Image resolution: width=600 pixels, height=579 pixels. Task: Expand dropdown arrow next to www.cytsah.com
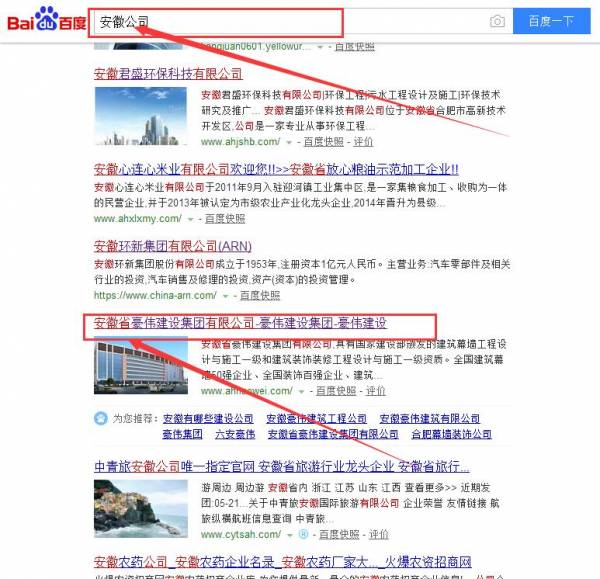pos(290,535)
